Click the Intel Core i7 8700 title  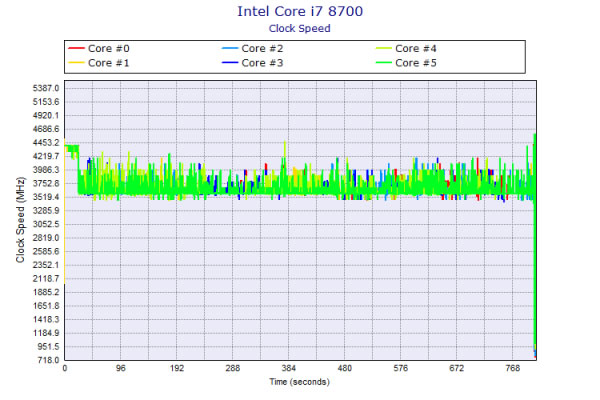[x=300, y=11]
